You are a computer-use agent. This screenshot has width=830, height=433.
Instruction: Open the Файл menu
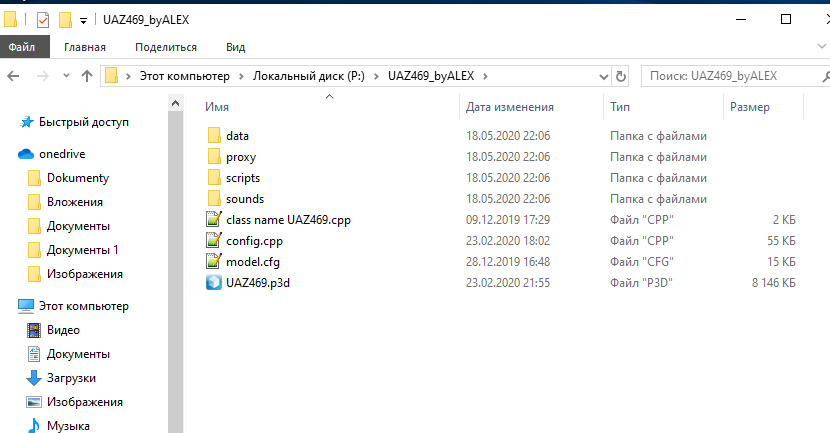[x=24, y=47]
